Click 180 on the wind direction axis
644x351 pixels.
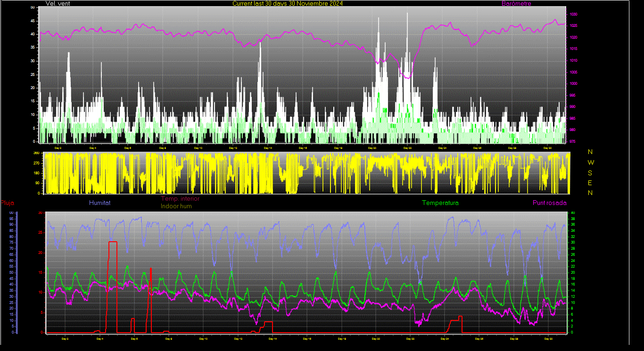pos(36,173)
